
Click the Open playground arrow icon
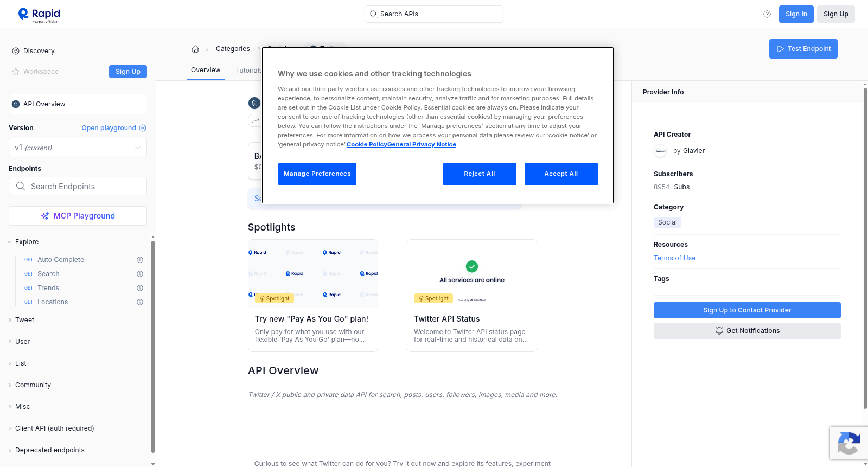(143, 128)
